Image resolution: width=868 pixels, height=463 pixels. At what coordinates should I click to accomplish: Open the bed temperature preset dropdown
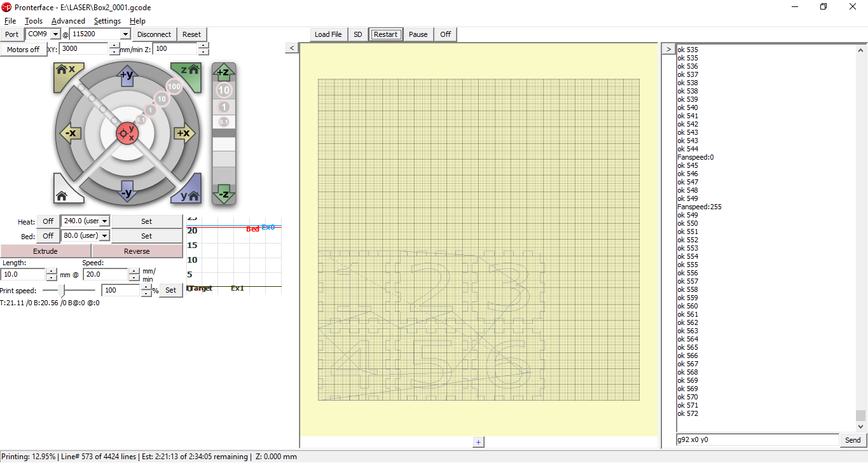click(103, 235)
